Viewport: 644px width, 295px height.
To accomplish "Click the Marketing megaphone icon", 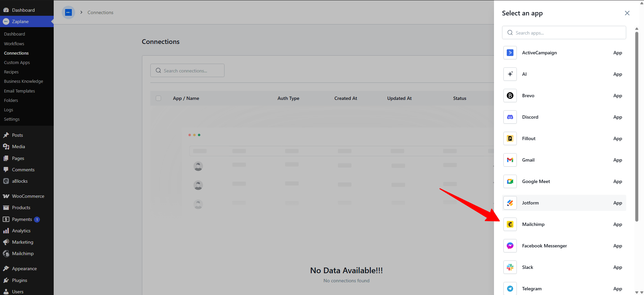I will (6, 242).
